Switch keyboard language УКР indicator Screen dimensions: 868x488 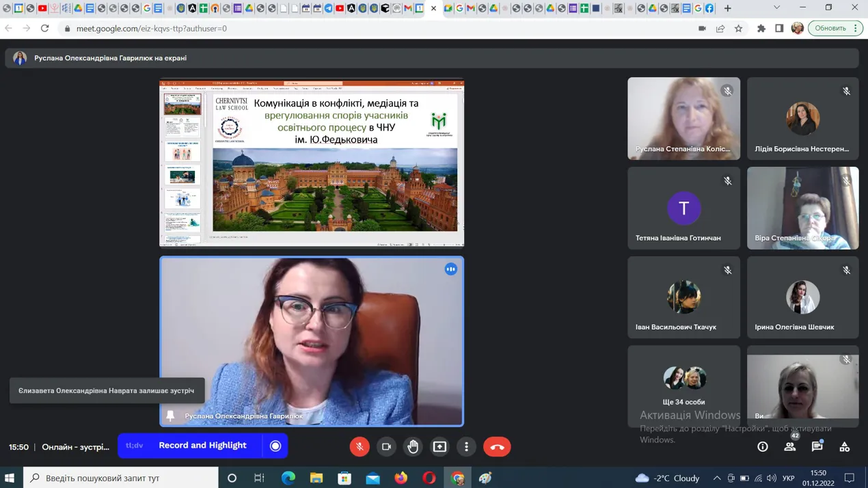pos(788,478)
